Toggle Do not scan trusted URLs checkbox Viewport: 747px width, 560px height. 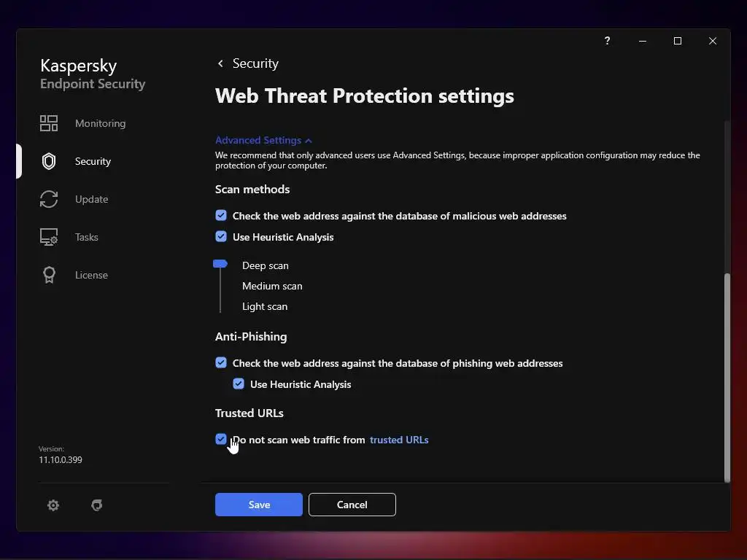point(221,439)
